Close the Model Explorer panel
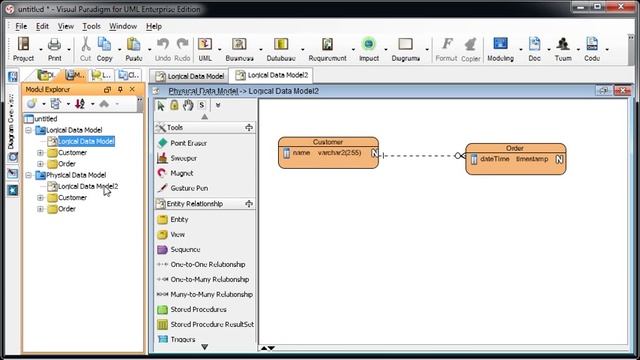This screenshot has width=640, height=360. click(x=132, y=89)
